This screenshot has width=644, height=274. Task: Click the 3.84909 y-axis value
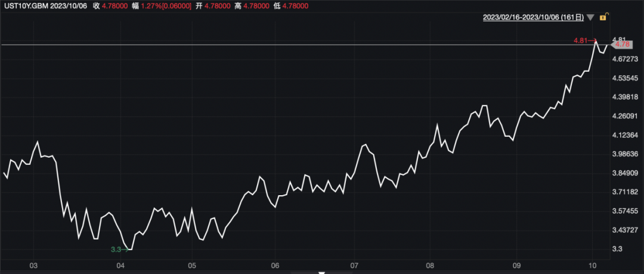(x=626, y=173)
